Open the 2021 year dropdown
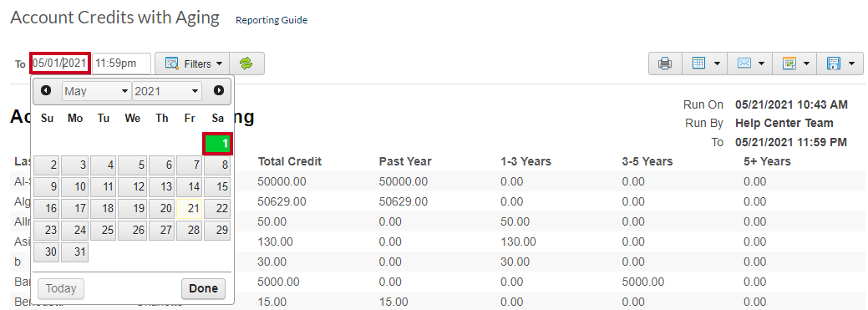The height and width of the screenshot is (310, 868). pyautogui.click(x=167, y=91)
